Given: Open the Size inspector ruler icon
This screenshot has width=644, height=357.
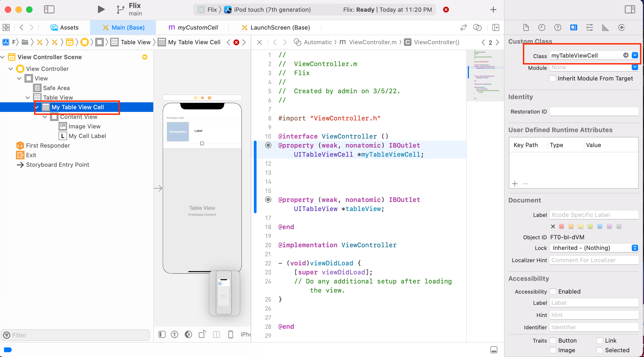Looking at the screenshot, I should click(605, 27).
